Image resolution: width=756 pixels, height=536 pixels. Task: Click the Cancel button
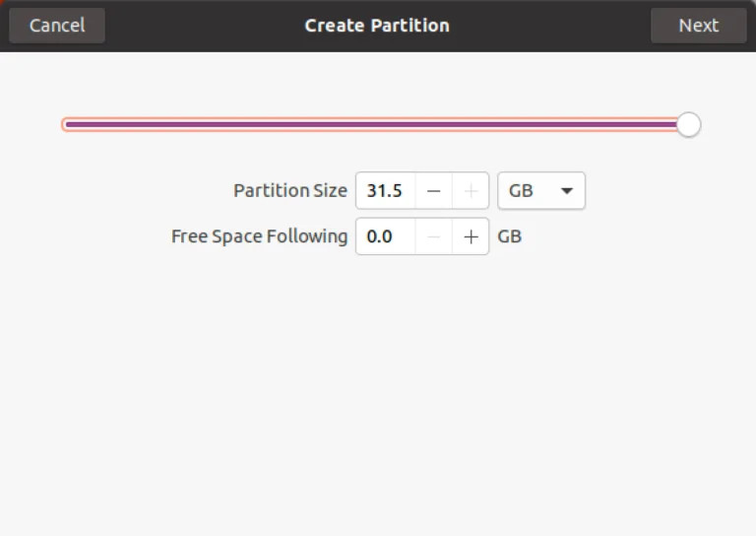pyautogui.click(x=57, y=26)
